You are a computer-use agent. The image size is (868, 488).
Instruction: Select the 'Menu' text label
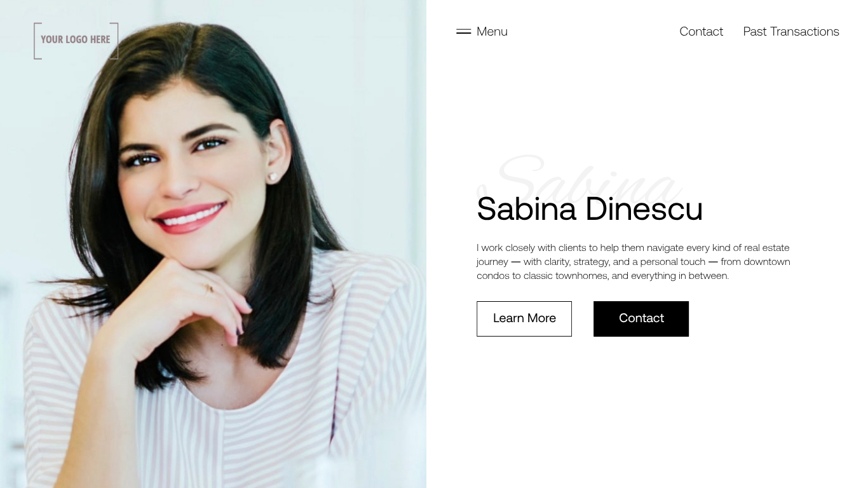coord(492,31)
